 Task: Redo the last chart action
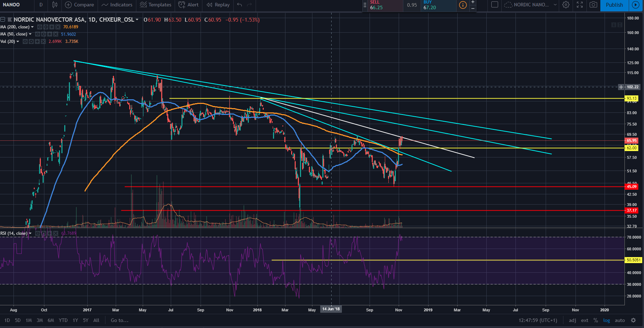tap(250, 5)
